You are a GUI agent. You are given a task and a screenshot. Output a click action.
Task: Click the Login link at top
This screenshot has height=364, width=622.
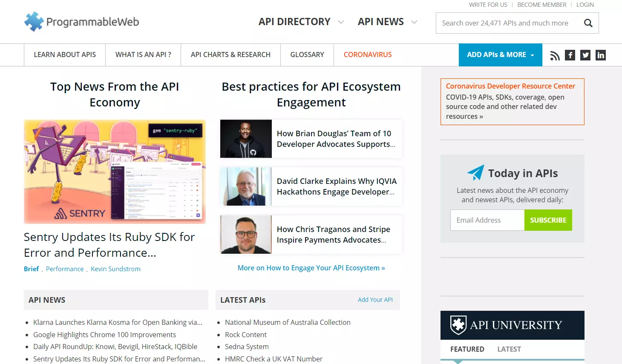(x=585, y=5)
